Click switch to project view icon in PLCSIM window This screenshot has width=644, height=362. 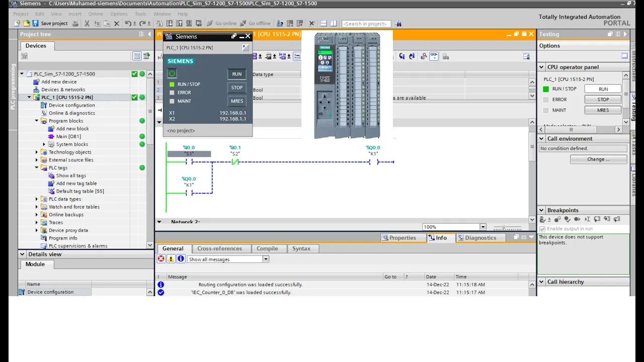coord(246,48)
